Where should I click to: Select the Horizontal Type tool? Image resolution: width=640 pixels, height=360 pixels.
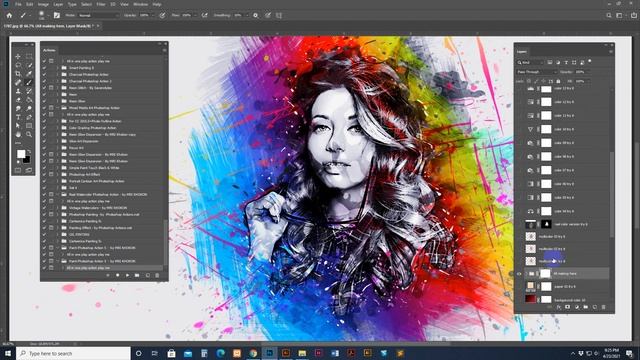click(x=18, y=117)
